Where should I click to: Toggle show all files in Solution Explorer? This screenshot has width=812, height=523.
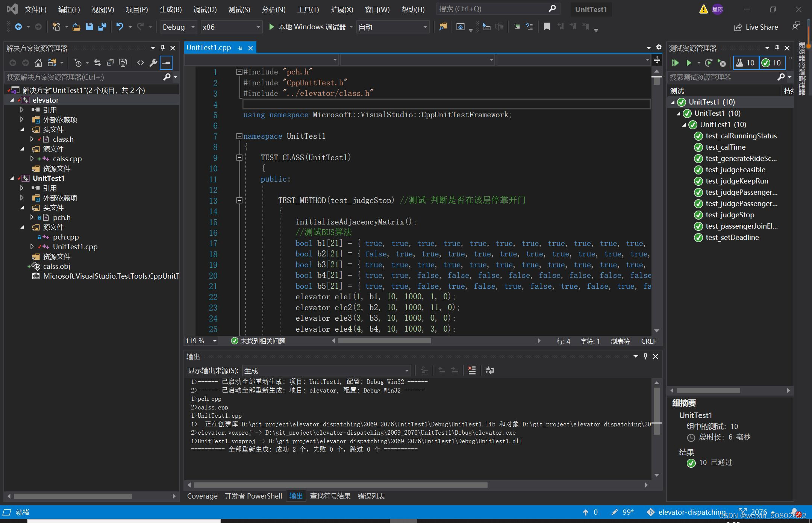(123, 63)
